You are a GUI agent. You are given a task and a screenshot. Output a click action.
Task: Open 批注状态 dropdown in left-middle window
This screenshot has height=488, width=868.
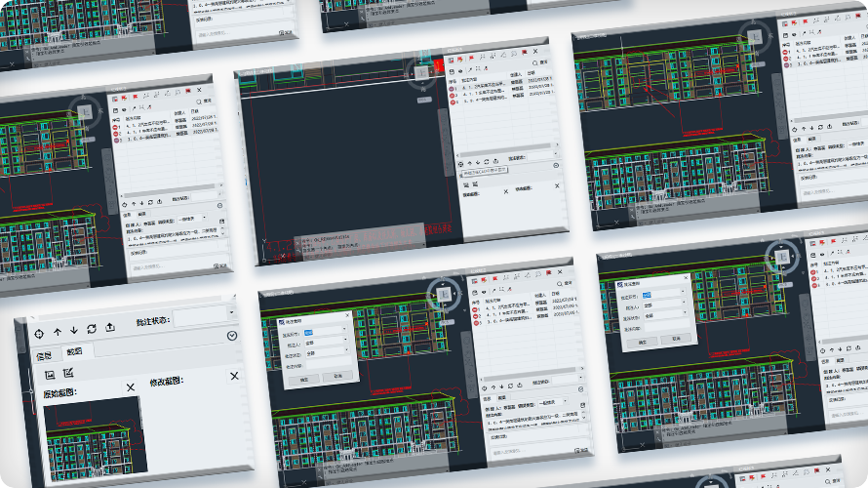(206, 195)
